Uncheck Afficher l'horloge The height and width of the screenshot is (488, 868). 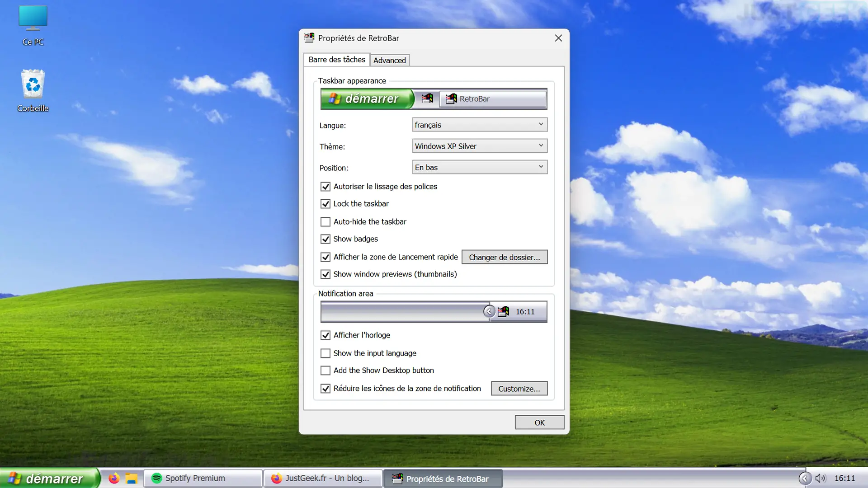pyautogui.click(x=325, y=335)
